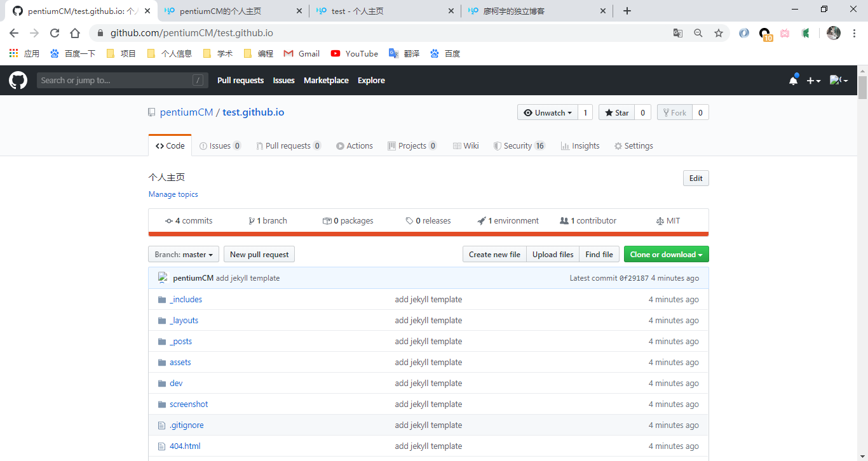The width and height of the screenshot is (868, 461).
Task: Switch to the Insights tab
Action: point(580,145)
